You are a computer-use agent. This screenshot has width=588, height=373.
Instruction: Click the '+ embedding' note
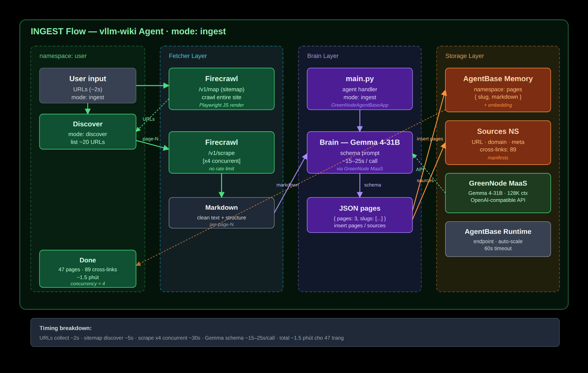(x=498, y=105)
